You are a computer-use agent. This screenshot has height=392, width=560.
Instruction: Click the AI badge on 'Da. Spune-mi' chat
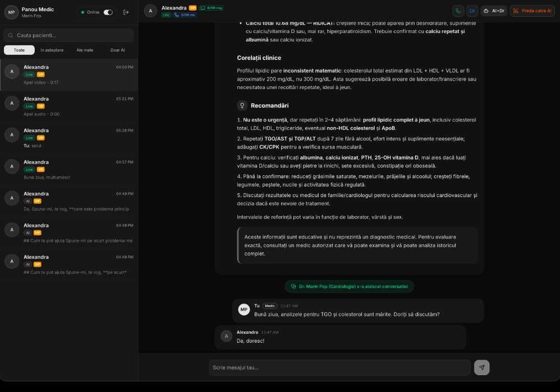[x=27, y=202]
